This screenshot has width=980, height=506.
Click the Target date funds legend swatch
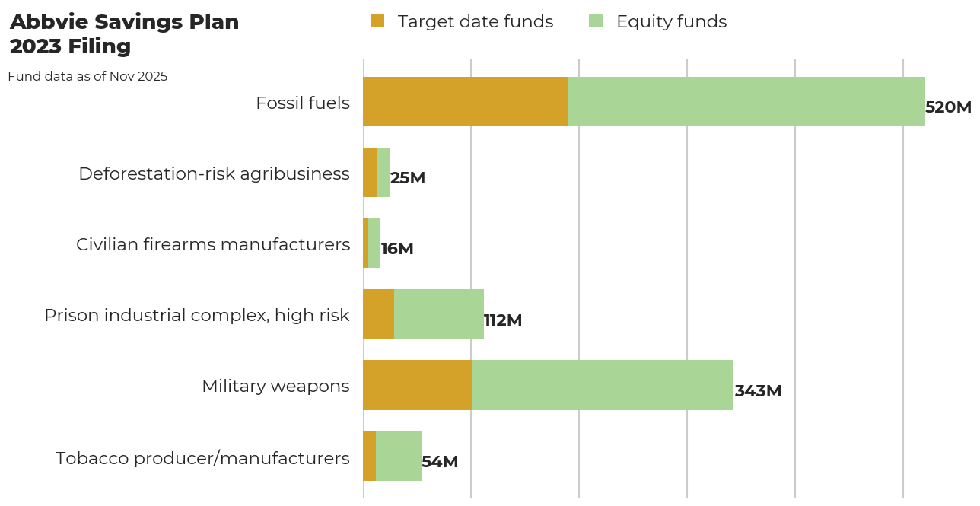click(378, 21)
